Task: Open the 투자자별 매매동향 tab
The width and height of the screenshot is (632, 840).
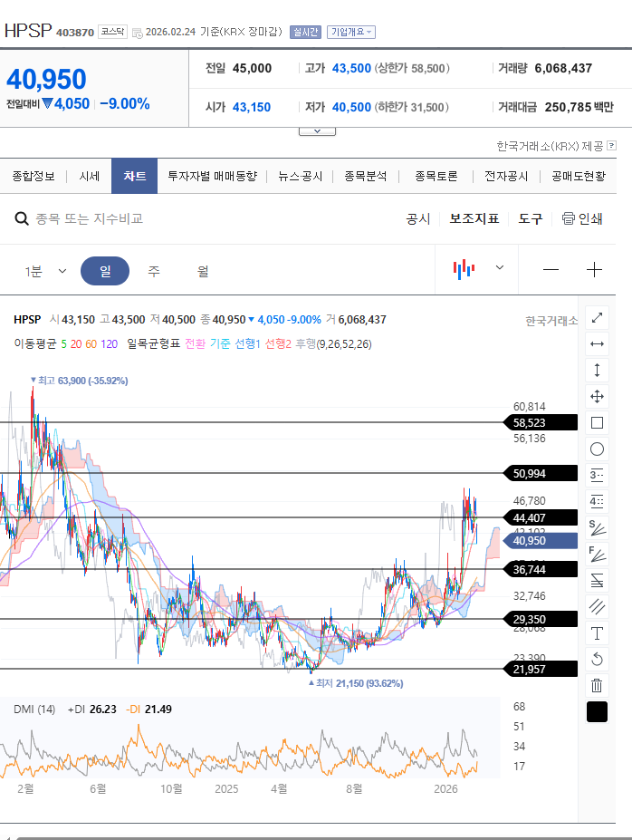Action: (x=213, y=177)
